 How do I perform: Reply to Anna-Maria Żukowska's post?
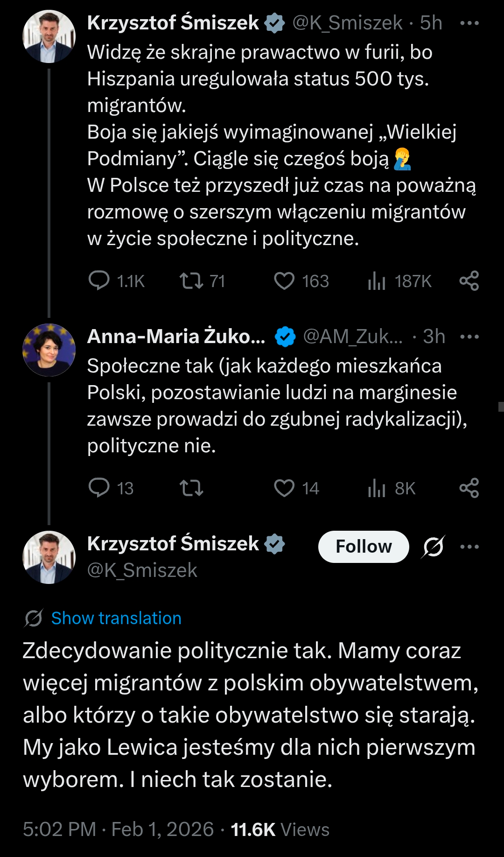click(x=99, y=488)
